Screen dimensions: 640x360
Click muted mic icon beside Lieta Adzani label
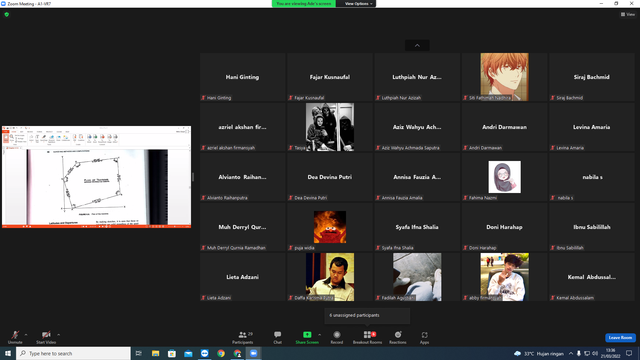tap(203, 298)
